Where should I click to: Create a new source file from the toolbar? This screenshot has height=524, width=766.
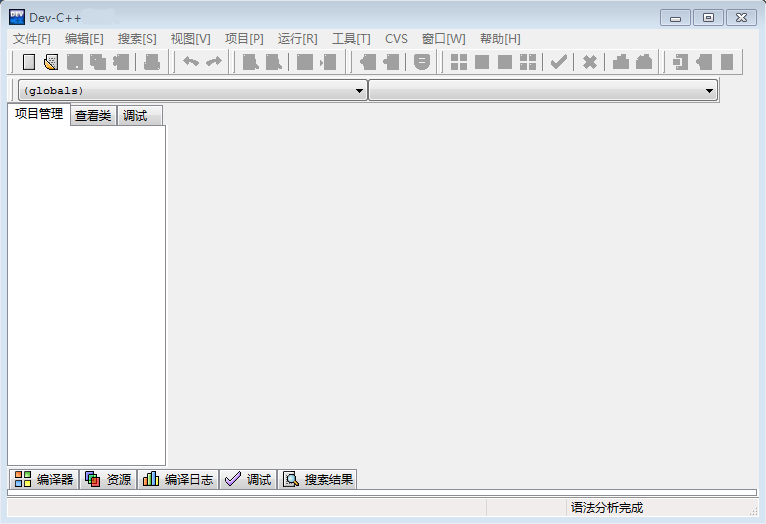(x=29, y=62)
